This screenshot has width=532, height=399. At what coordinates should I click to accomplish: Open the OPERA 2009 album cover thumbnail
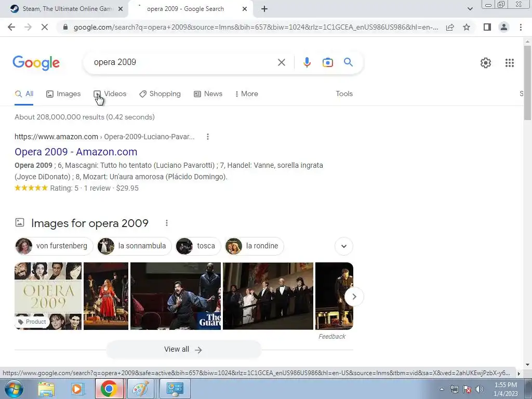(48, 296)
